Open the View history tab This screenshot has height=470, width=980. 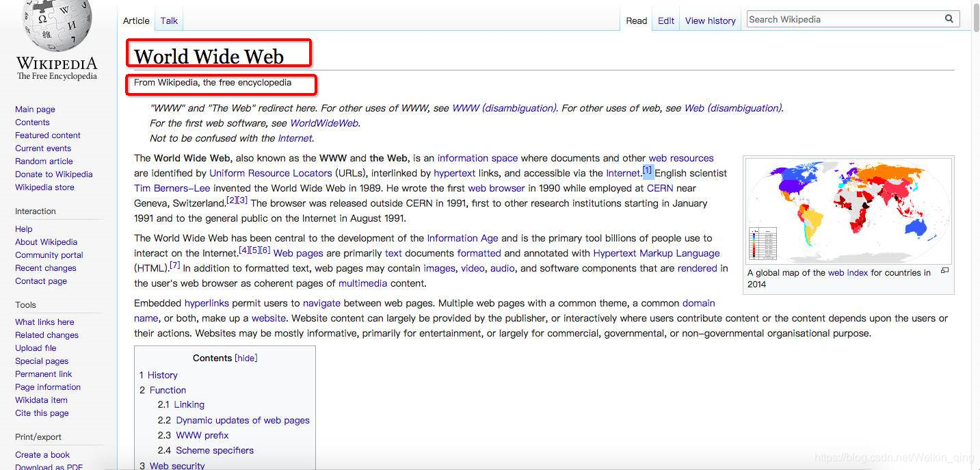710,21
